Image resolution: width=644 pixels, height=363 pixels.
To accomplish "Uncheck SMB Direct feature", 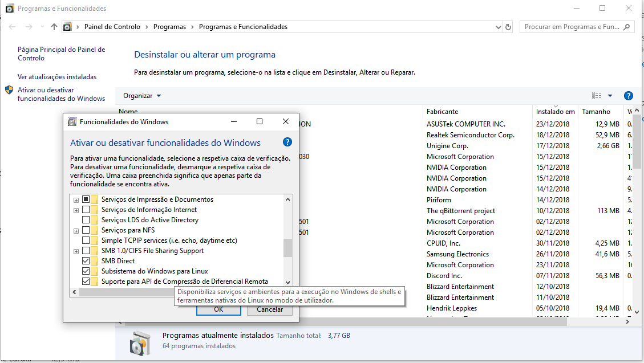I will click(86, 261).
